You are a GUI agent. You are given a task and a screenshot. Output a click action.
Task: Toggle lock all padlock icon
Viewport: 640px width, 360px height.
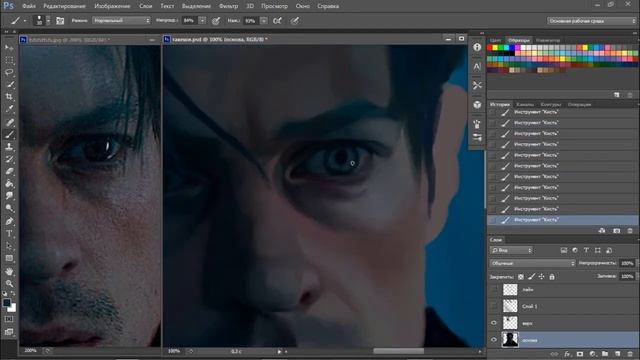552,277
